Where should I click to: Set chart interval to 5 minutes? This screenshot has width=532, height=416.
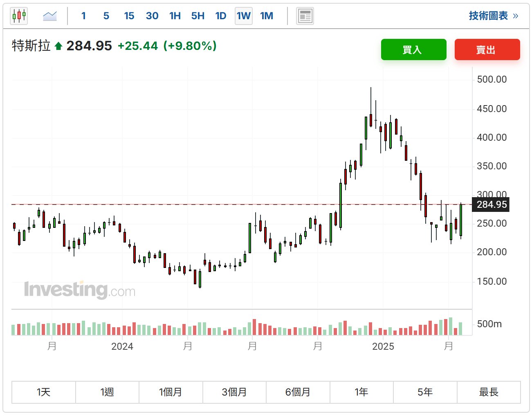coord(106,16)
